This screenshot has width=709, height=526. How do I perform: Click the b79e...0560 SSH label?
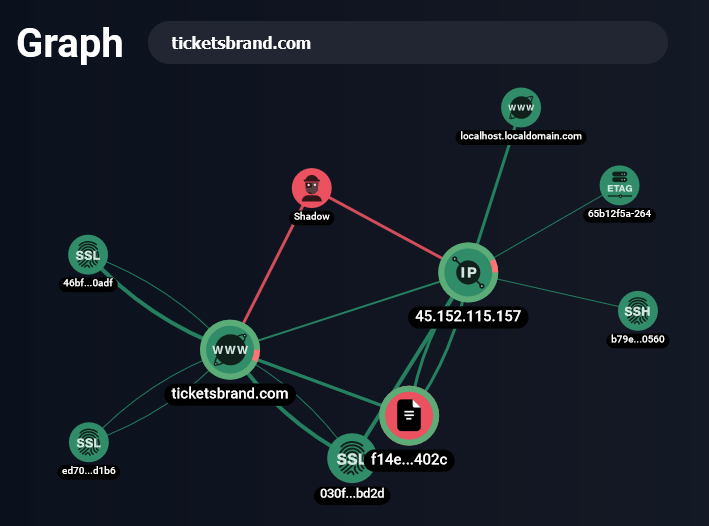[637, 339]
